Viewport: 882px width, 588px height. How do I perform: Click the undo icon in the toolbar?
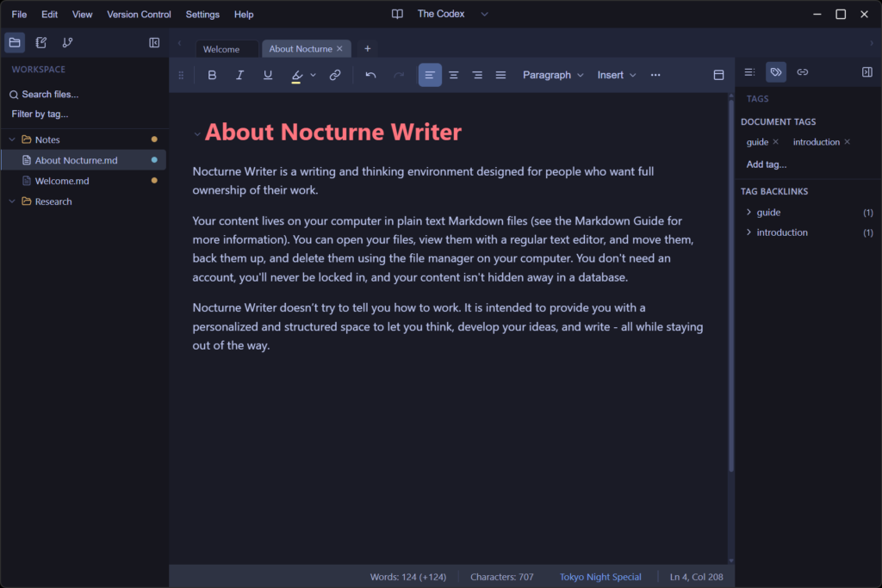(x=370, y=75)
